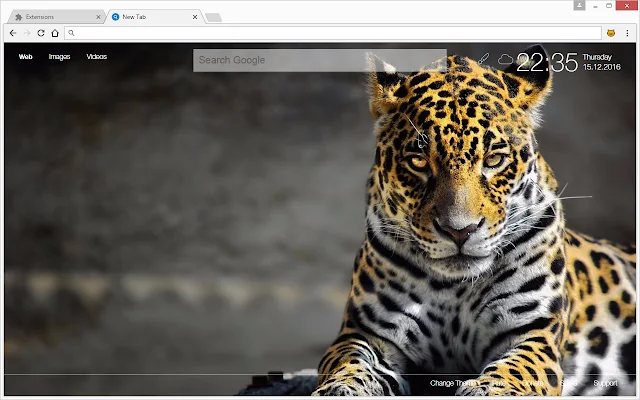Minimize the Chrome window
The height and width of the screenshot is (400, 640).
(x=595, y=6)
